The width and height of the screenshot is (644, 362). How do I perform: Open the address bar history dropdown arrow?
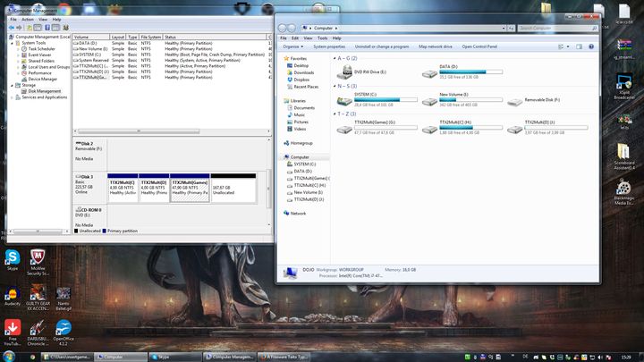coord(504,28)
